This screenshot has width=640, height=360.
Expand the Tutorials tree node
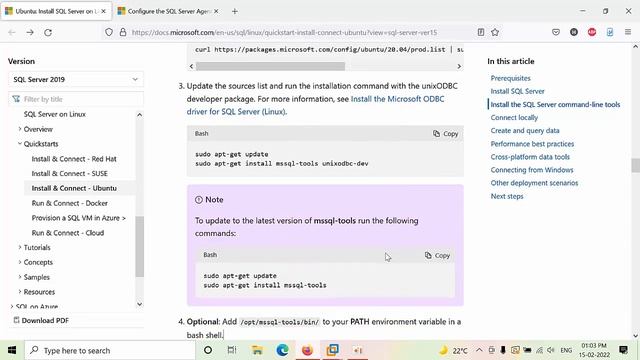(20, 247)
